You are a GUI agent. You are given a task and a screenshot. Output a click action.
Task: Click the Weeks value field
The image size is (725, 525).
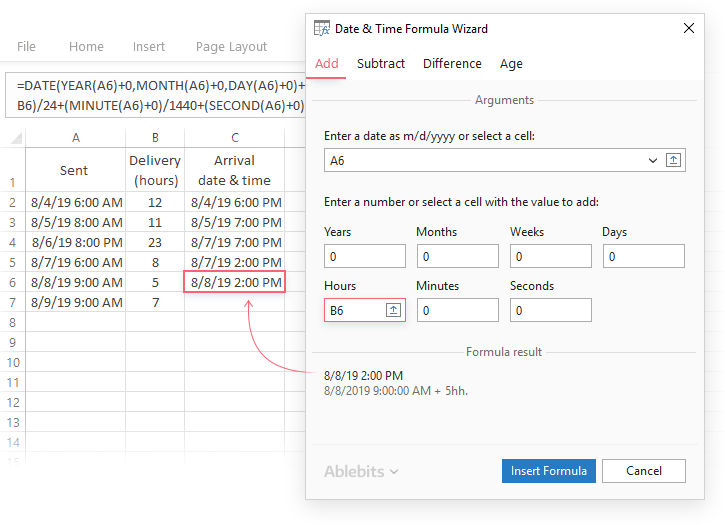pos(550,256)
